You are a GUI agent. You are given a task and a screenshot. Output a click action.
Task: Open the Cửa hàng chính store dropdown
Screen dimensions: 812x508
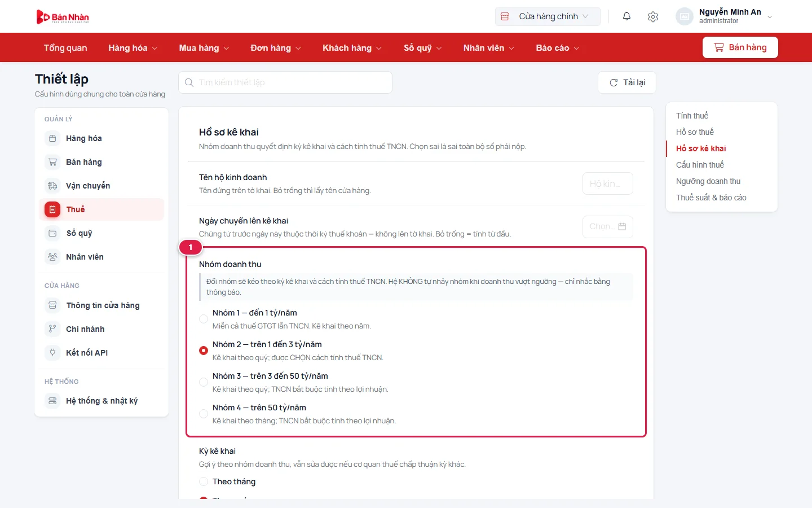point(548,16)
